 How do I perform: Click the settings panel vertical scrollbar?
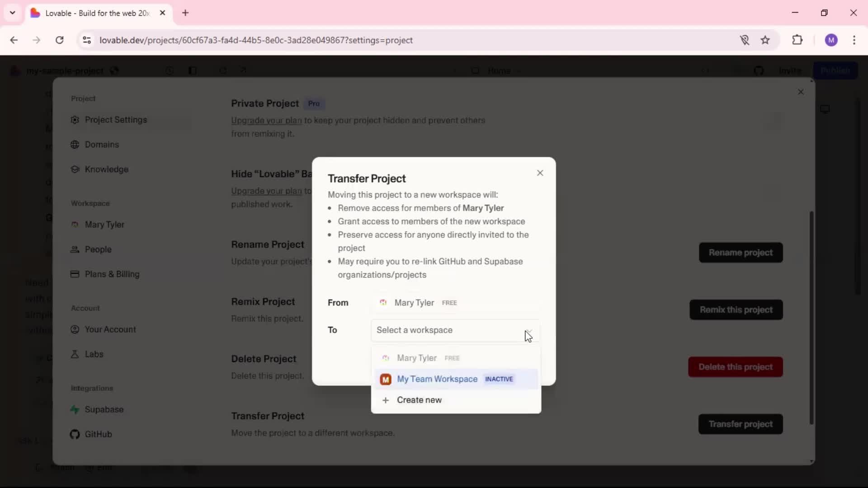point(811,319)
